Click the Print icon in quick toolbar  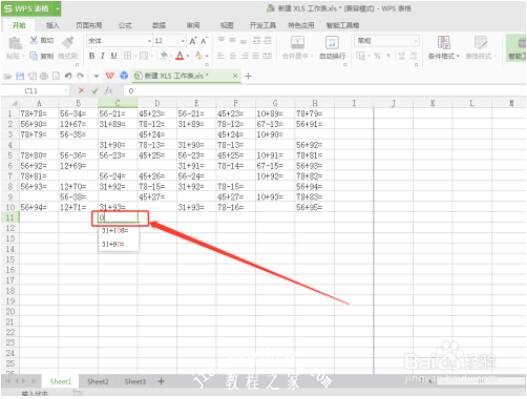tap(44, 76)
